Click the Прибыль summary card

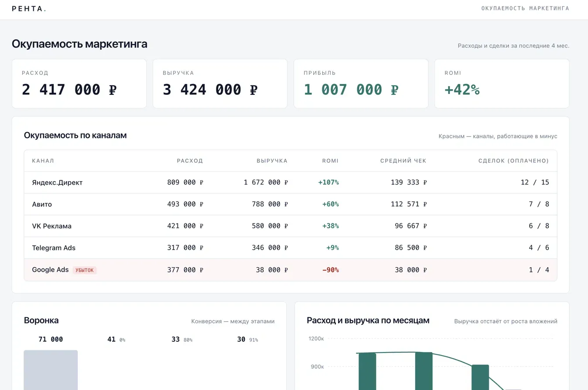361,84
